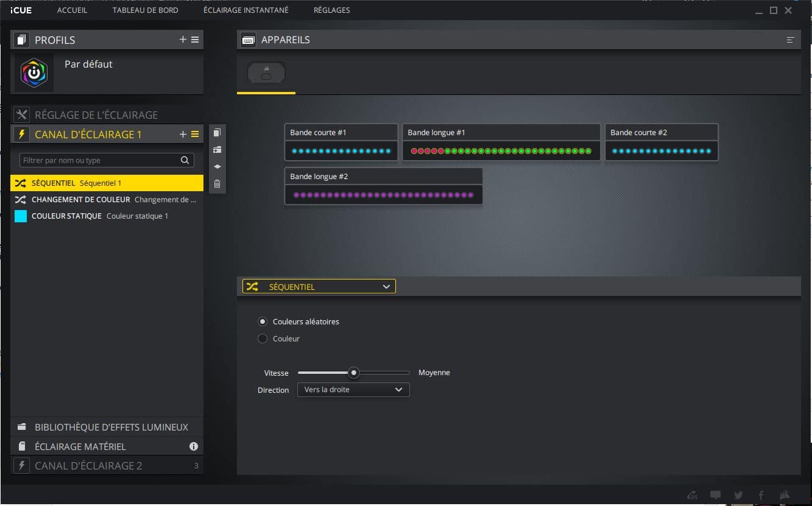Open the Direction dropdown showing Vers la droite
Image resolution: width=812 pixels, height=506 pixels.
tap(353, 390)
